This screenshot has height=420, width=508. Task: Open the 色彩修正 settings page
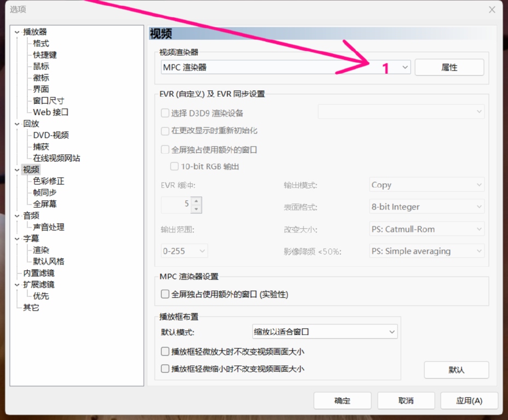(49, 181)
